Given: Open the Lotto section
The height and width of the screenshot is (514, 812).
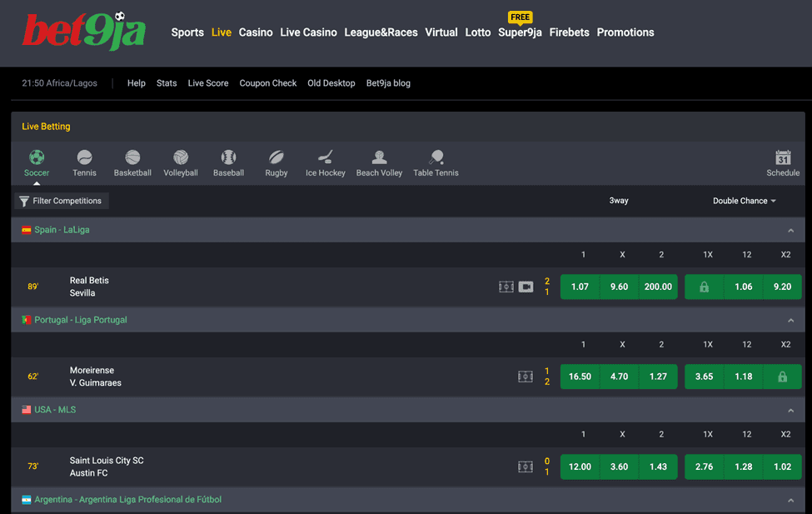Looking at the screenshot, I should coord(477,32).
